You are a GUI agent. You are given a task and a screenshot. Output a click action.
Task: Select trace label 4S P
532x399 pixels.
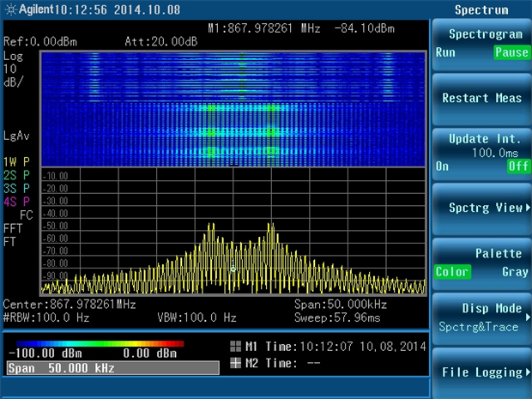point(16,202)
